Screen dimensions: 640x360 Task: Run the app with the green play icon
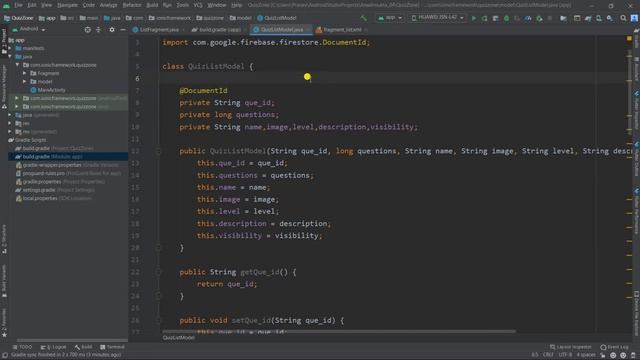473,18
